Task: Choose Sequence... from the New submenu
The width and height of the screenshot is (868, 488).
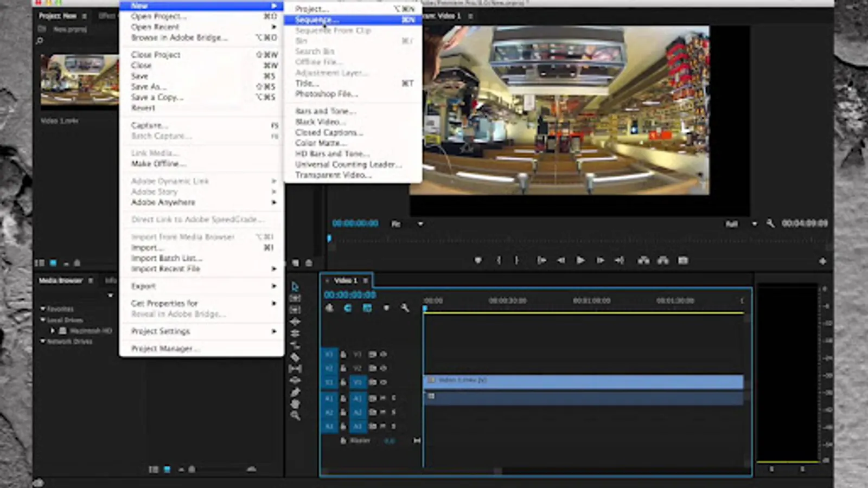Action: (x=317, y=20)
